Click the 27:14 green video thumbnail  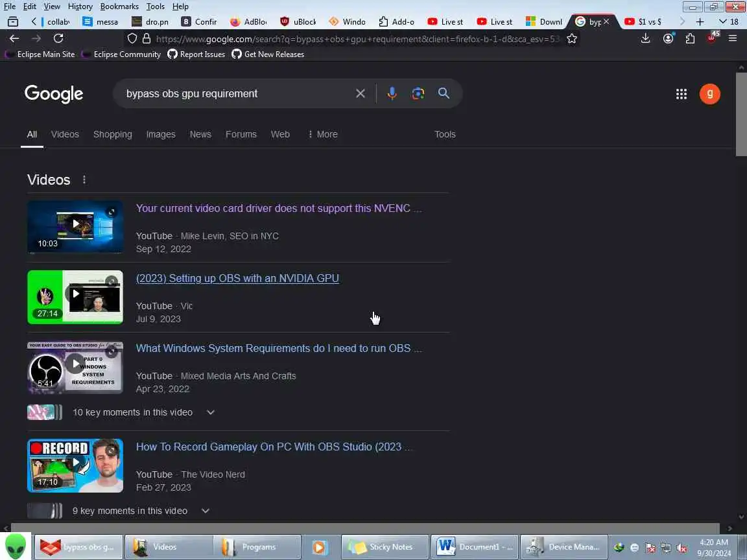[75, 297]
